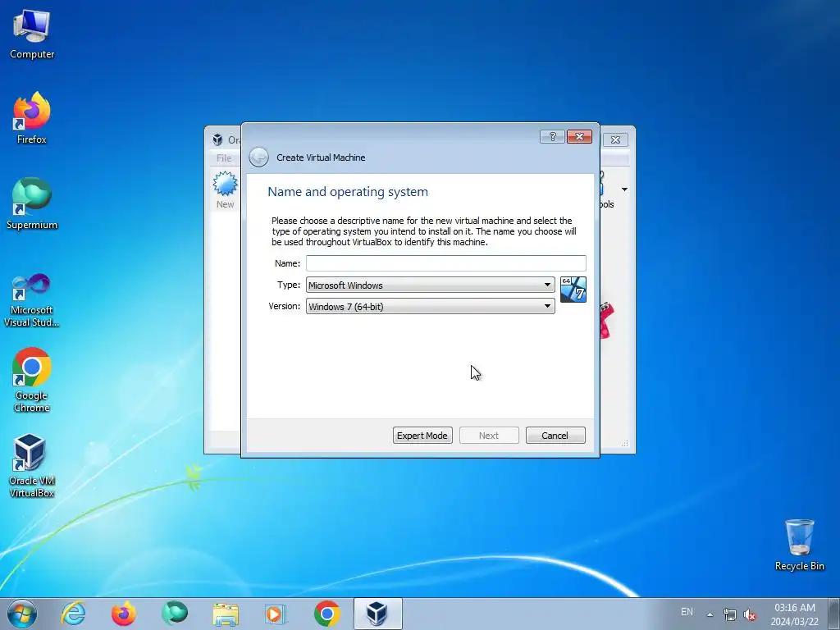Image resolution: width=840 pixels, height=630 pixels.
Task: Click the Windows 7 64-bit OS icon
Action: tap(573, 290)
